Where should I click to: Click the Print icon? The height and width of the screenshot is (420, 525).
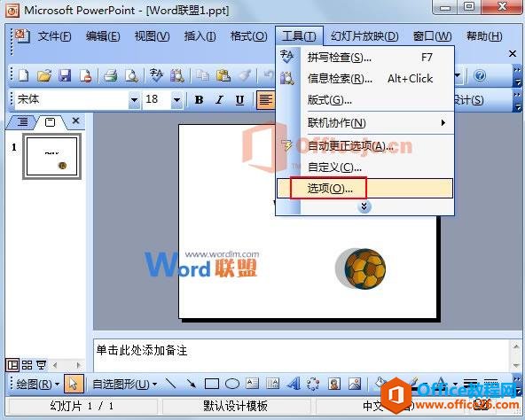(110, 75)
